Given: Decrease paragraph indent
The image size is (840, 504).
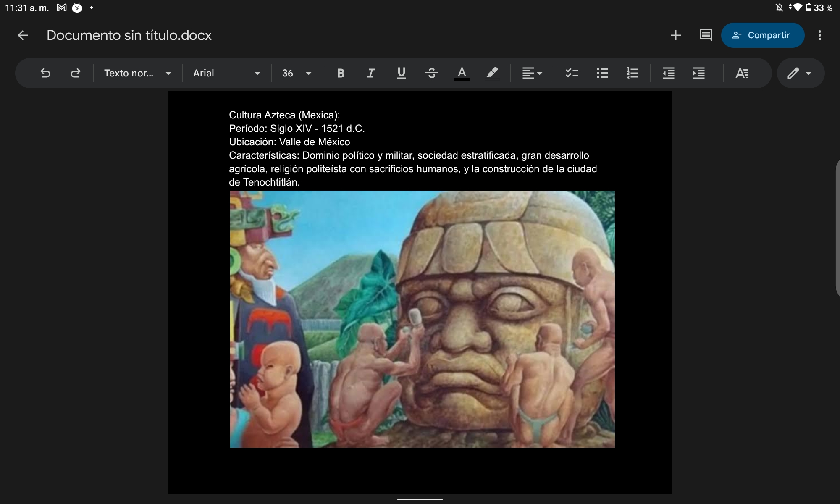Looking at the screenshot, I should click(x=669, y=73).
